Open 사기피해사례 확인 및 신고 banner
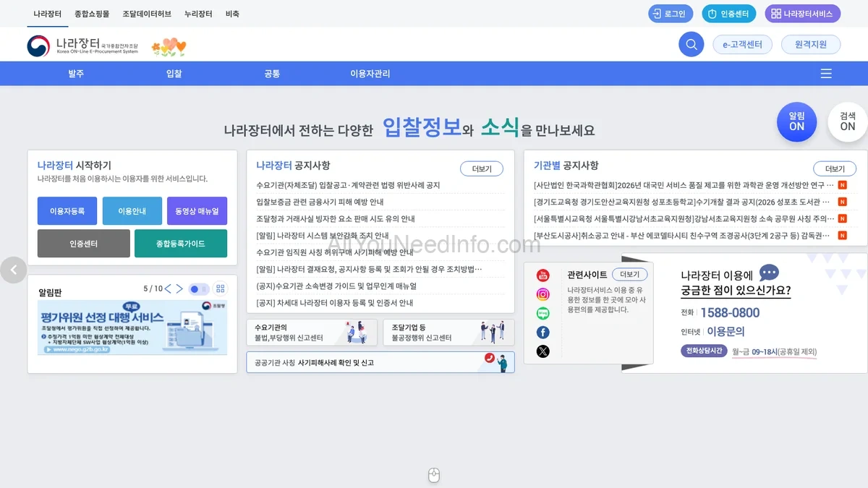Screen dimensions: 868x488 pos(380,362)
